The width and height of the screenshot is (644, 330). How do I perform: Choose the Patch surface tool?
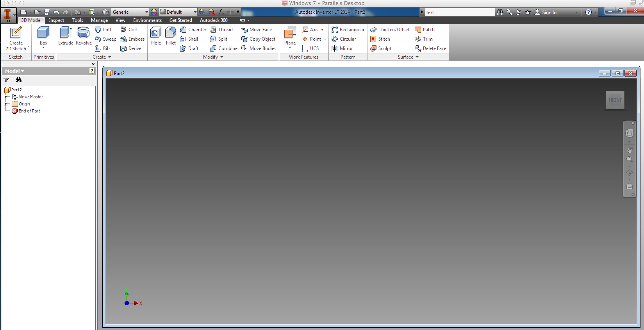[425, 29]
